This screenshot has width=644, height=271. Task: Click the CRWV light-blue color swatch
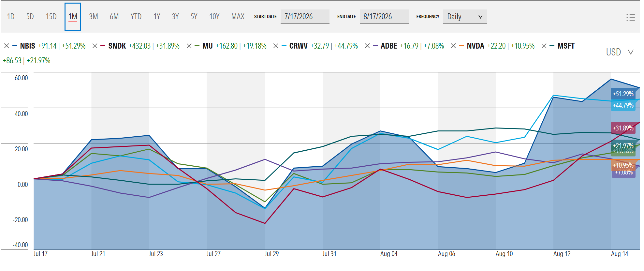pos(284,46)
